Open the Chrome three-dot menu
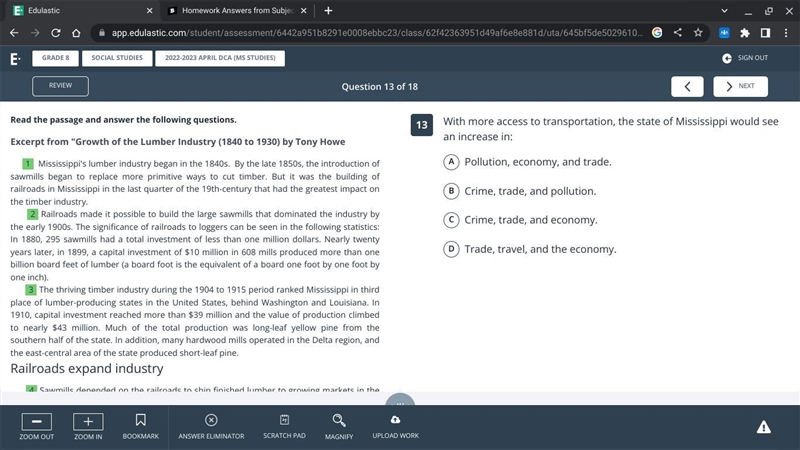Screen dimensions: 800x450 pyautogui.click(x=786, y=33)
